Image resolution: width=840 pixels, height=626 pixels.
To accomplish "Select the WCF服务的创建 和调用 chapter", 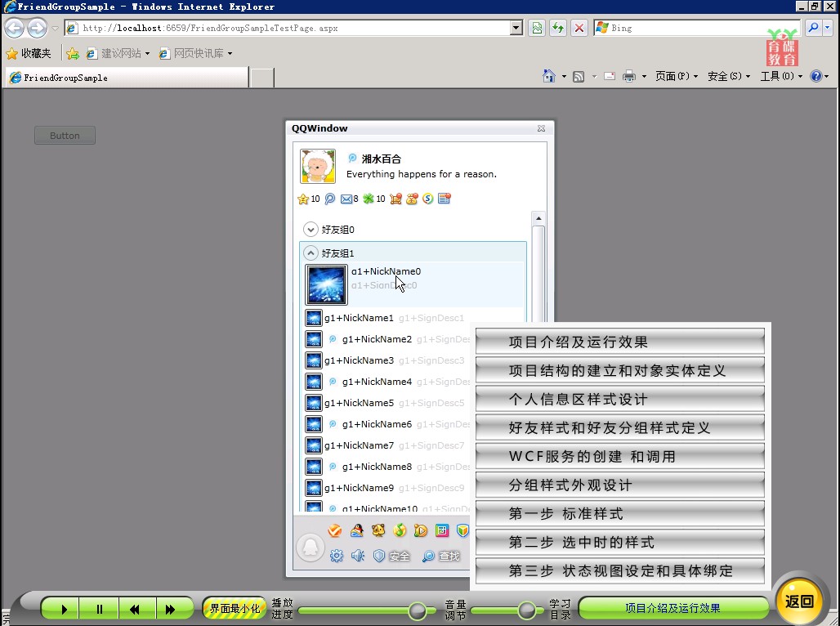I will tap(620, 456).
